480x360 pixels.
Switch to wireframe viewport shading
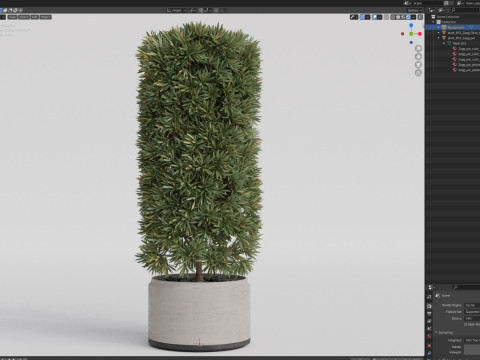click(393, 17)
